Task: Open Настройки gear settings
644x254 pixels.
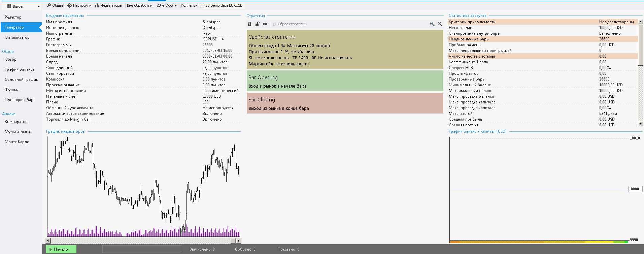Action: coord(79,5)
